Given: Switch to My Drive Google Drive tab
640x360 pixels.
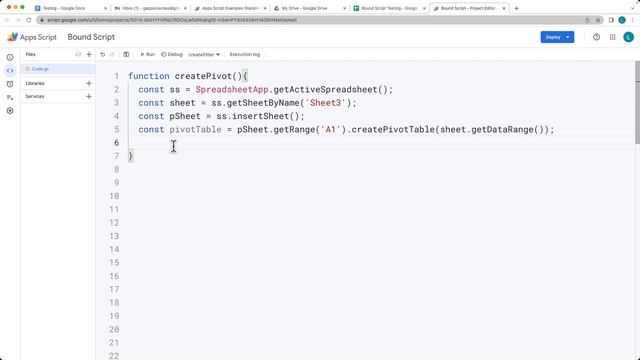Looking at the screenshot, I should click(x=309, y=8).
